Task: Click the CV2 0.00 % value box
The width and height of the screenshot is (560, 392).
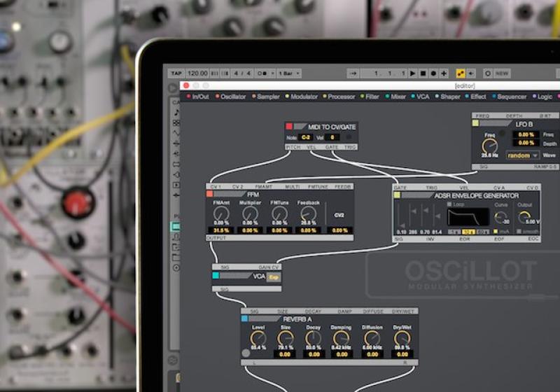Action: [339, 230]
